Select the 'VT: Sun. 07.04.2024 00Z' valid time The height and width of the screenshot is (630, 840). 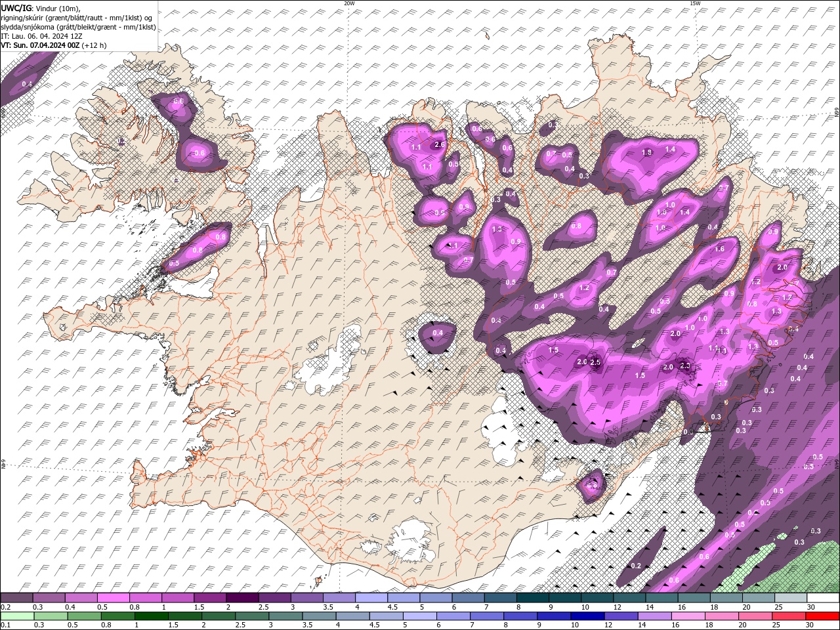click(x=41, y=45)
